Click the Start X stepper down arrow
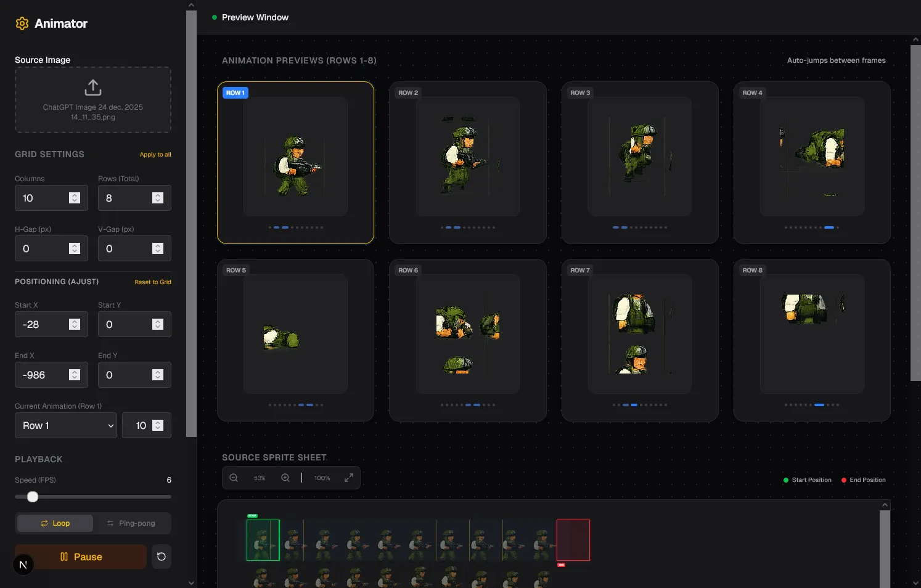 [x=75, y=328]
